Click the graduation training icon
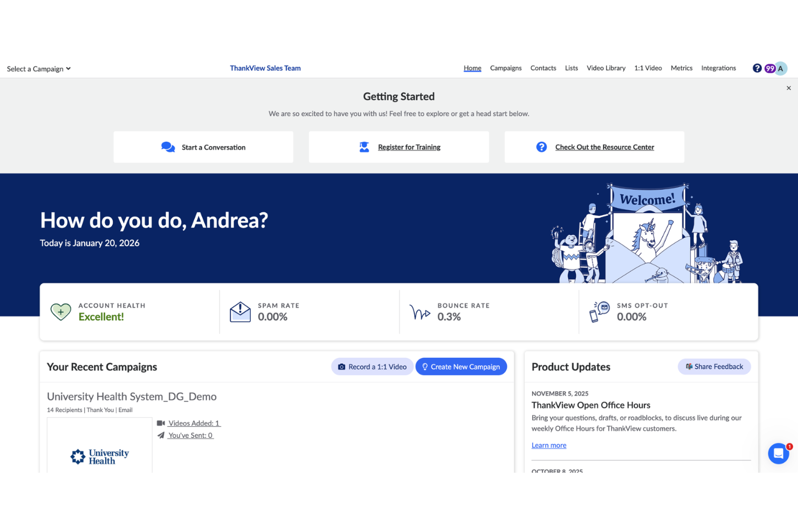 click(x=364, y=147)
